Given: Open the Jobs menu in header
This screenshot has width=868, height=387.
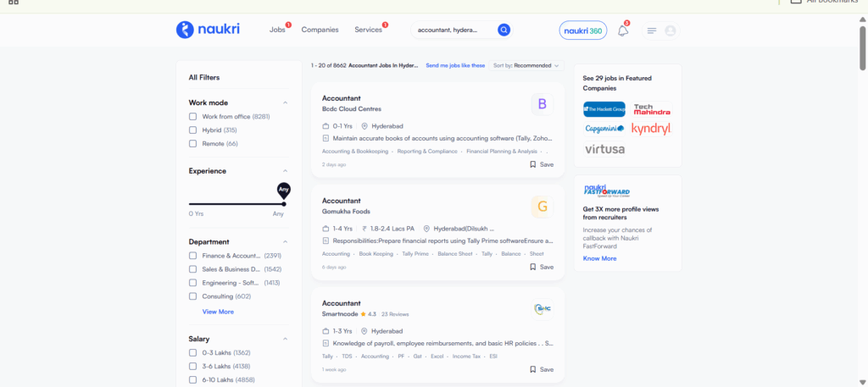Looking at the screenshot, I should click(277, 30).
